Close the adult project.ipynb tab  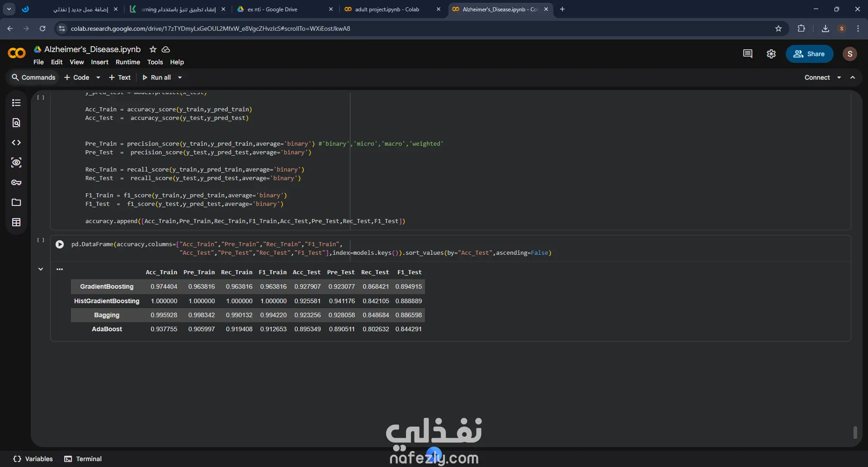click(x=438, y=9)
